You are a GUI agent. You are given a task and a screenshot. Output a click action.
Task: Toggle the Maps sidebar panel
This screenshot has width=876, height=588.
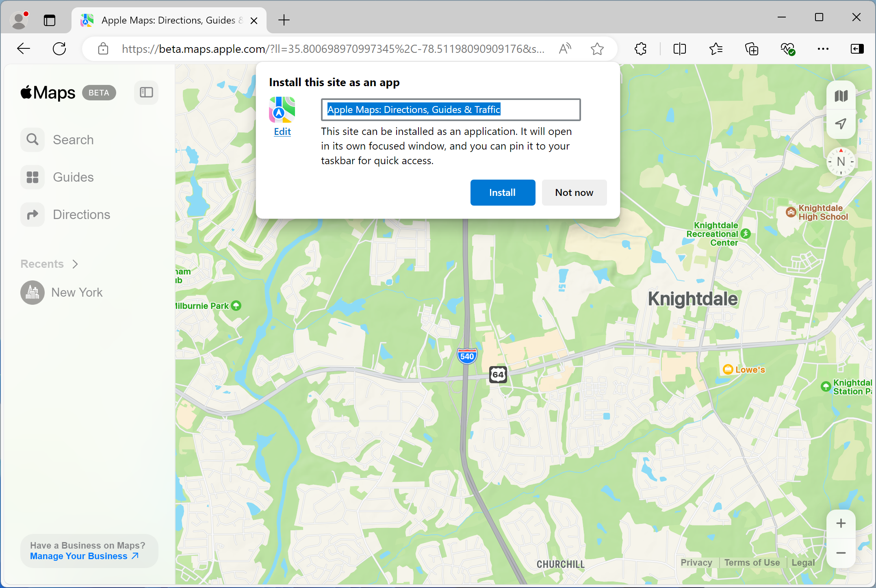(146, 92)
